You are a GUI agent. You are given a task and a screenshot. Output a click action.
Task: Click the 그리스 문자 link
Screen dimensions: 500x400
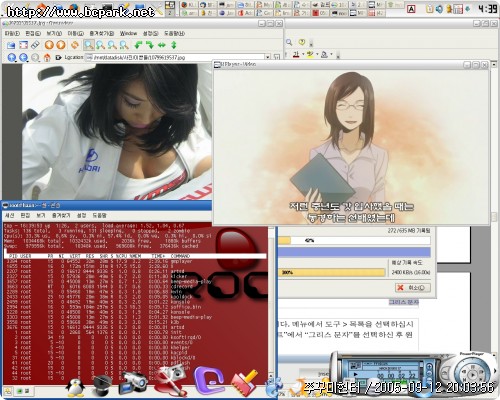[403, 302]
